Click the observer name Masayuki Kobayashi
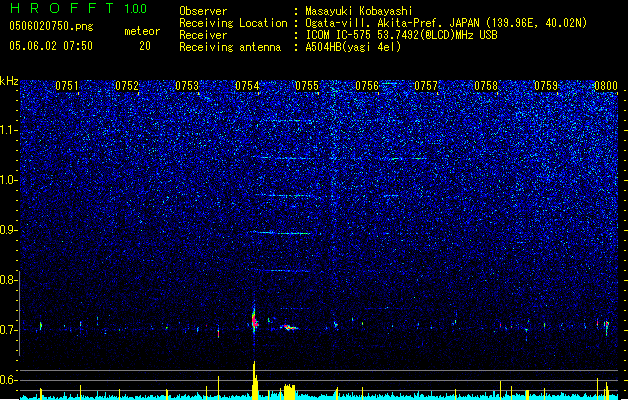This screenshot has height=400, width=629. click(359, 11)
